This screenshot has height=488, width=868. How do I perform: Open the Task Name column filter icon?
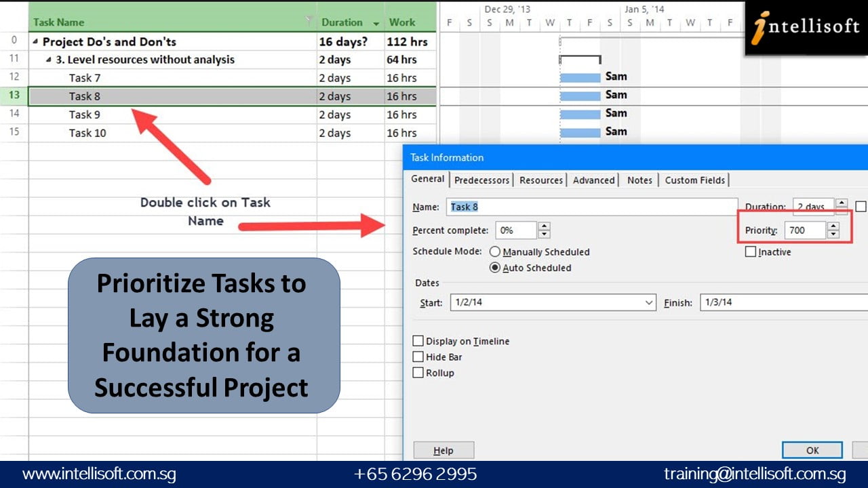point(309,22)
